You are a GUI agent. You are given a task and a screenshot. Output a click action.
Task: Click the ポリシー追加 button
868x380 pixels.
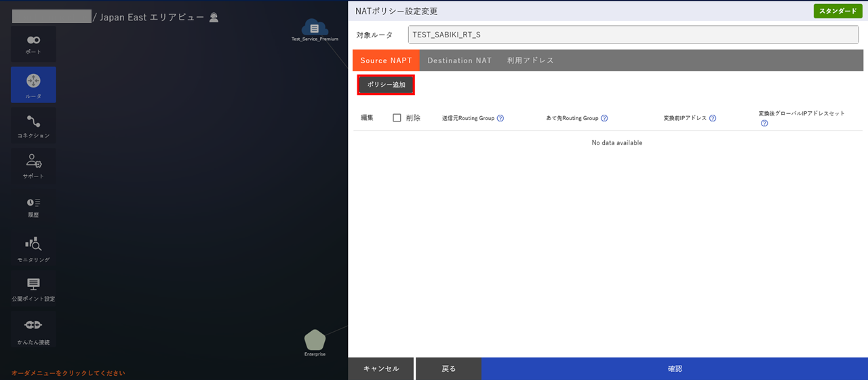pyautogui.click(x=386, y=85)
